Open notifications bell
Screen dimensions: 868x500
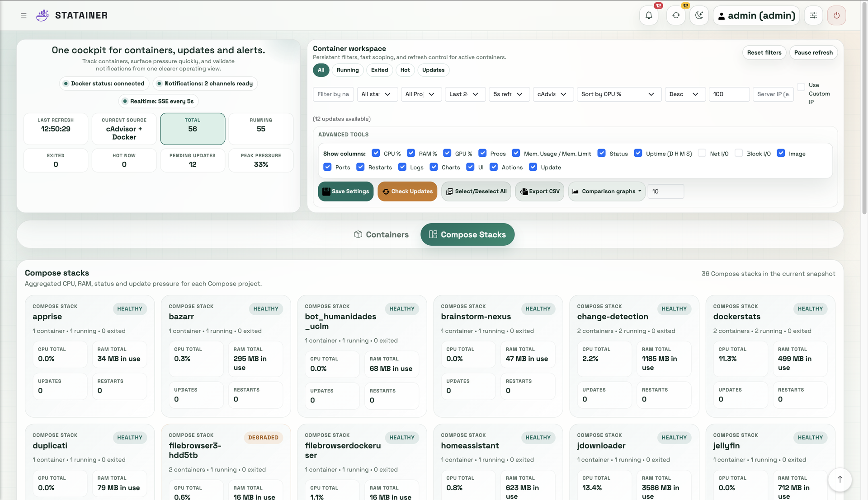click(x=649, y=15)
